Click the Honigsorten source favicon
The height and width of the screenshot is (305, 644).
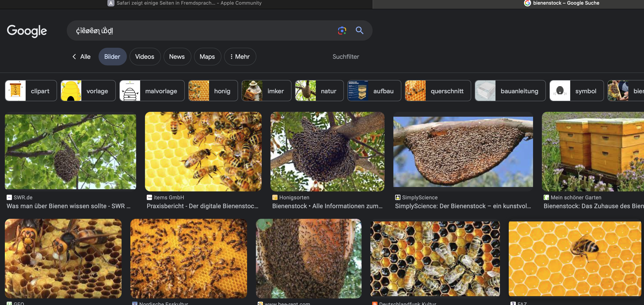(275, 198)
